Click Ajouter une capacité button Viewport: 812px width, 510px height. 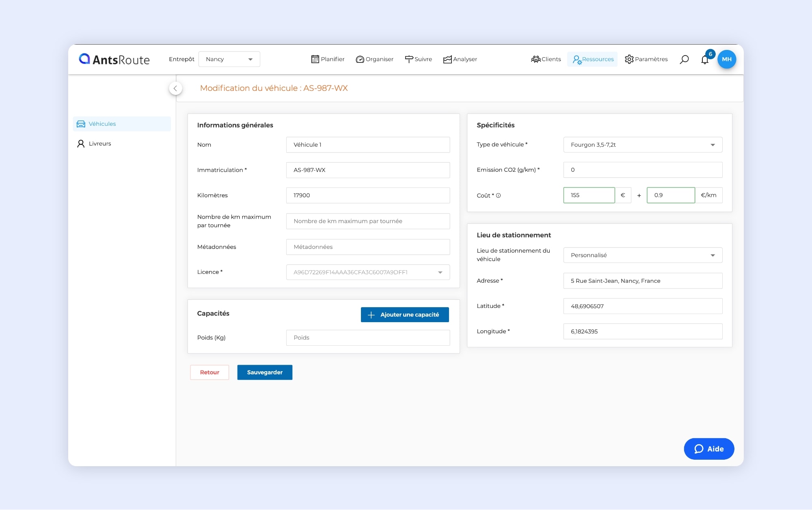(x=405, y=315)
